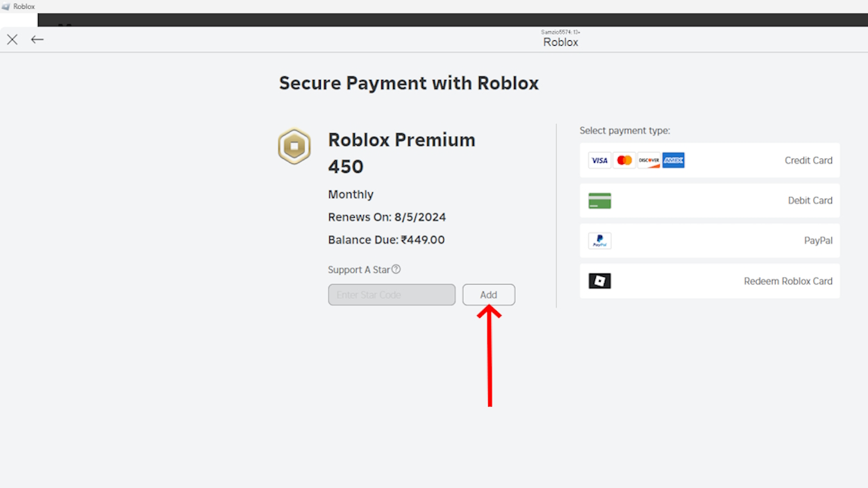Choose Credit Card payment type
The image size is (868, 488).
pos(710,160)
